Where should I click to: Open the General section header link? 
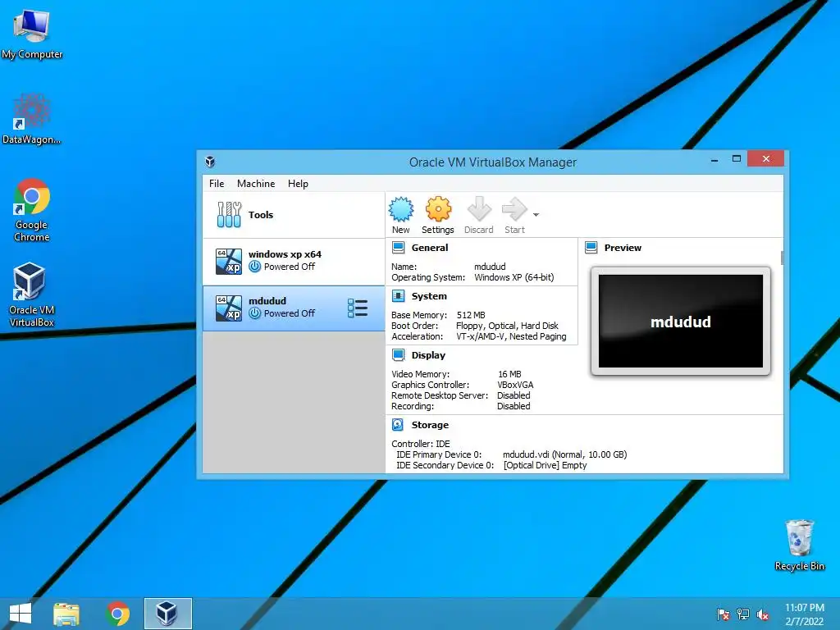tap(430, 248)
